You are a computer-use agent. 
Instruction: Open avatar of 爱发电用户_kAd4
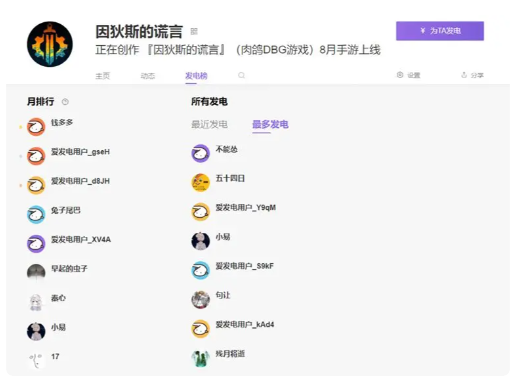point(201,329)
